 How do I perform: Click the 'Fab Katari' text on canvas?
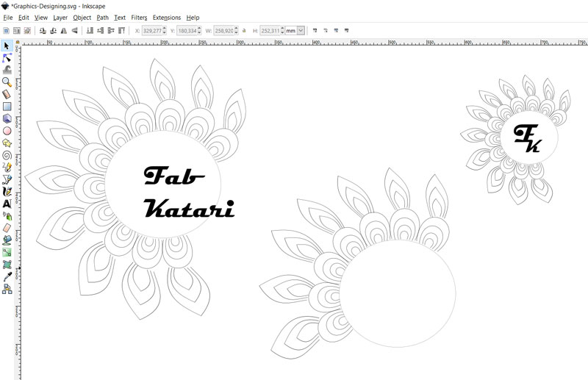point(189,192)
